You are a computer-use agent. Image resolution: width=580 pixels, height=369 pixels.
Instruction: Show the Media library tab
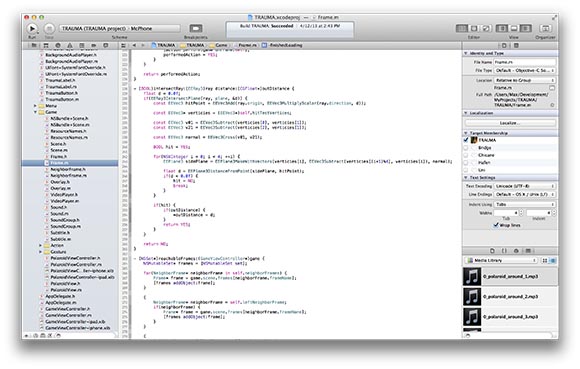pyautogui.click(x=528, y=251)
